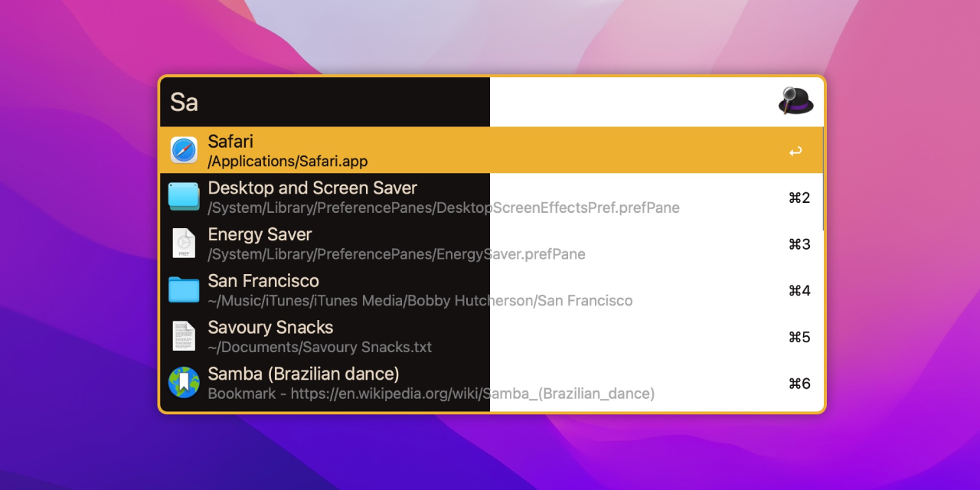Image resolution: width=980 pixels, height=490 pixels.
Task: Click the blue San Francisco folder icon
Action: click(x=182, y=290)
